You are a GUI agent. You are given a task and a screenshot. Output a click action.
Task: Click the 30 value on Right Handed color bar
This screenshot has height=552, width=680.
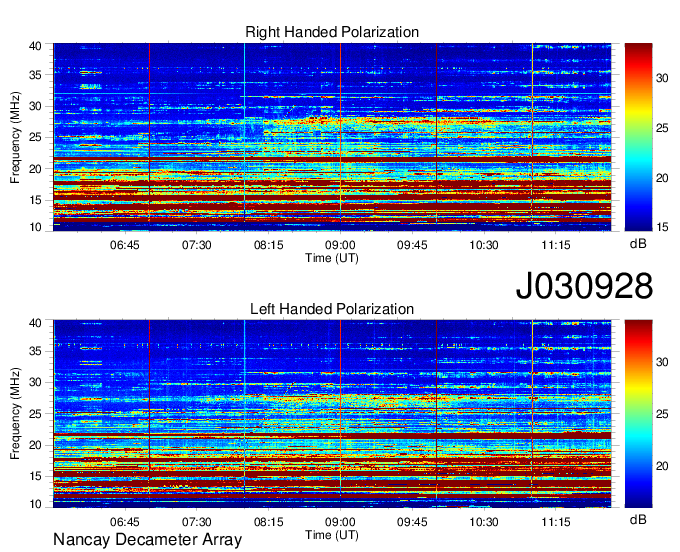(662, 78)
